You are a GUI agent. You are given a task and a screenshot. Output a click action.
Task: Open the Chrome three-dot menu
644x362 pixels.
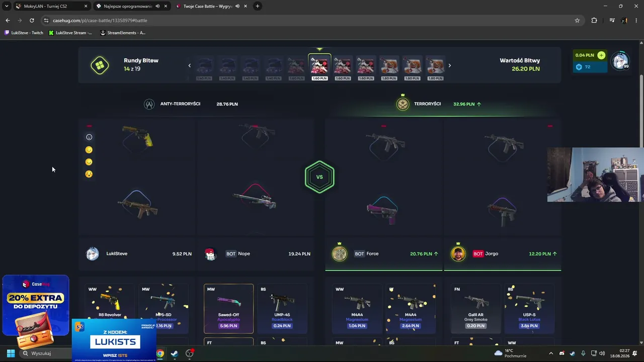(636, 21)
